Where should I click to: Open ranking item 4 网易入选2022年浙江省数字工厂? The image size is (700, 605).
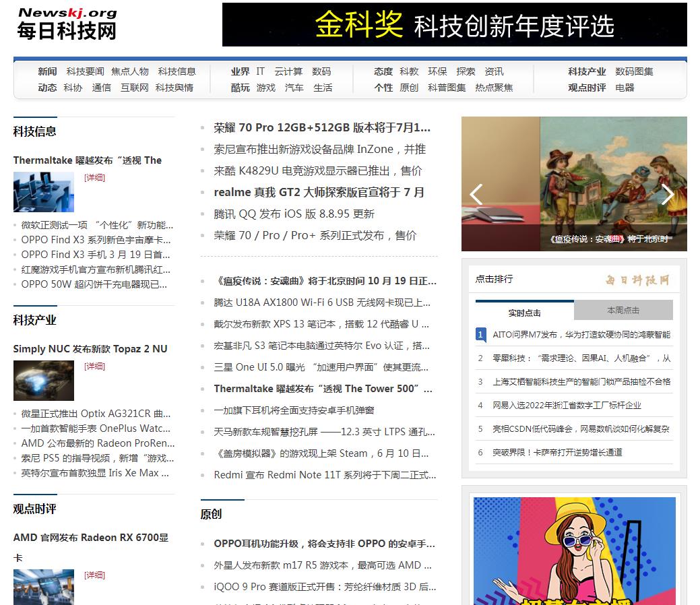point(567,406)
